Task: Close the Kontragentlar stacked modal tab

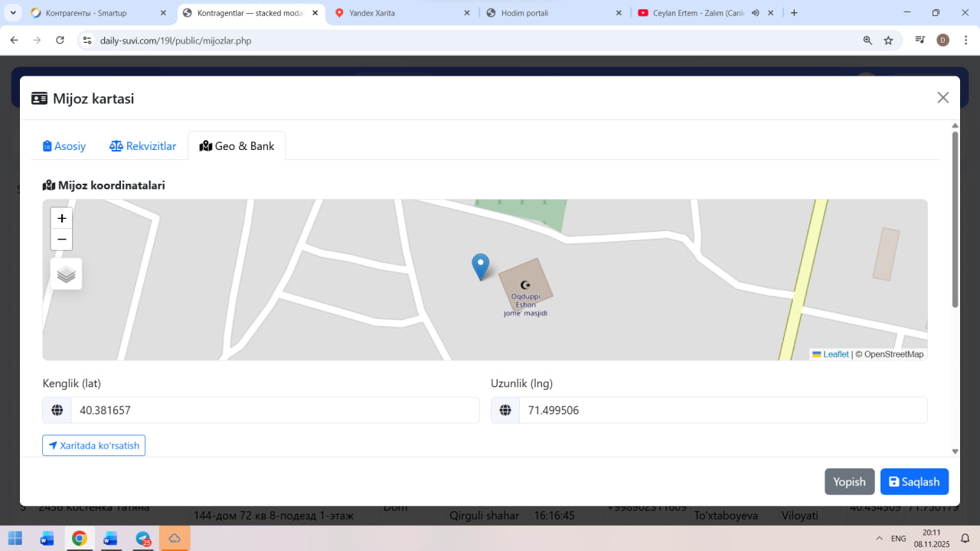Action: pos(314,13)
